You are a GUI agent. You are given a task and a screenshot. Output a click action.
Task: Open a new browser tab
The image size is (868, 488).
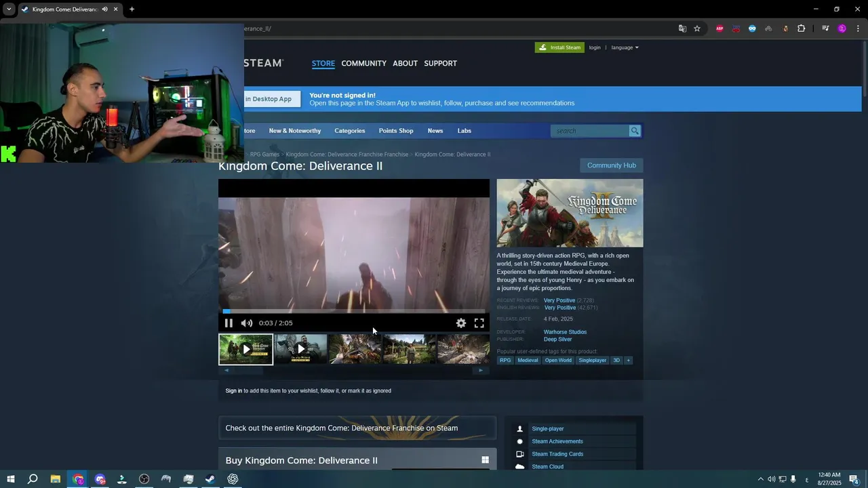pos(132,9)
